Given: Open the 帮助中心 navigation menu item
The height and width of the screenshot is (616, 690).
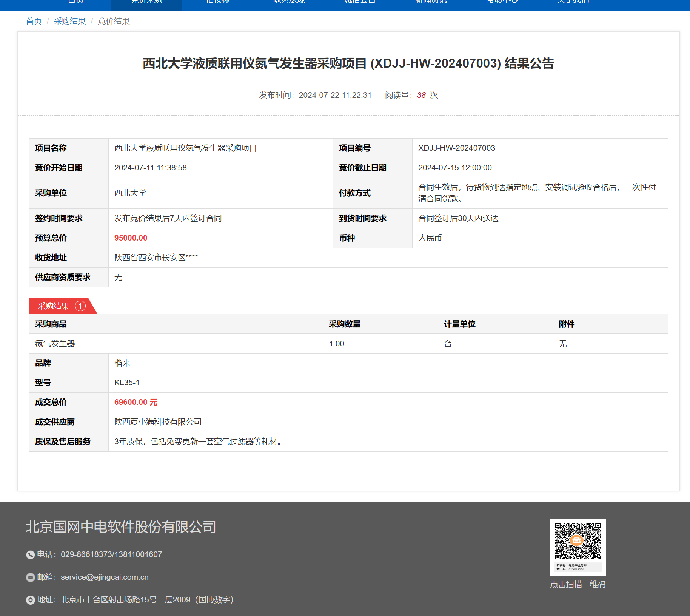Looking at the screenshot, I should [x=502, y=2].
